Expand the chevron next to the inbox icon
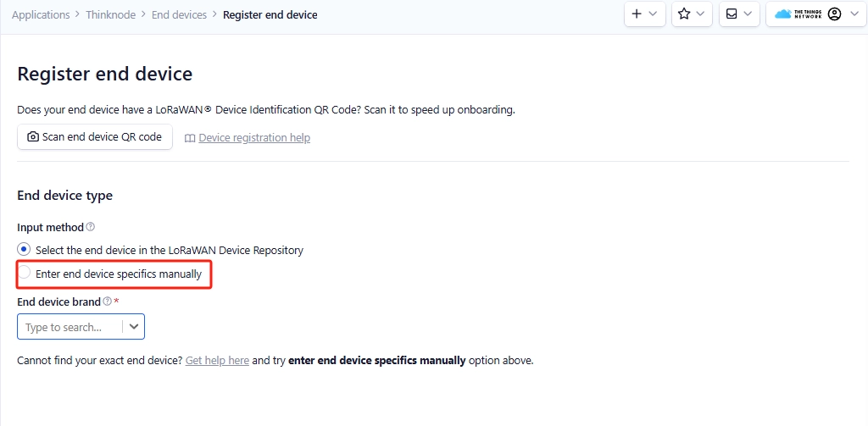Viewport: 868px width, 426px height. click(748, 14)
